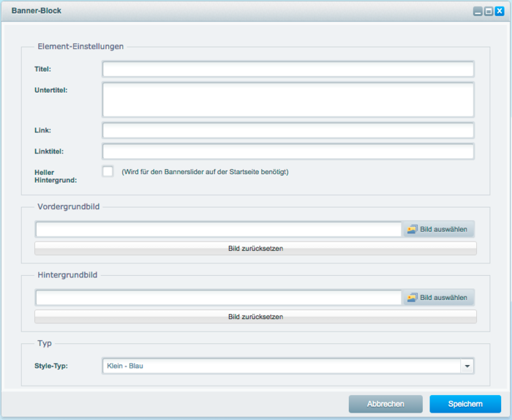Viewport: 512px width, 420px height.
Task: Enable the Heller Hintergrund checkbox
Action: (x=108, y=171)
